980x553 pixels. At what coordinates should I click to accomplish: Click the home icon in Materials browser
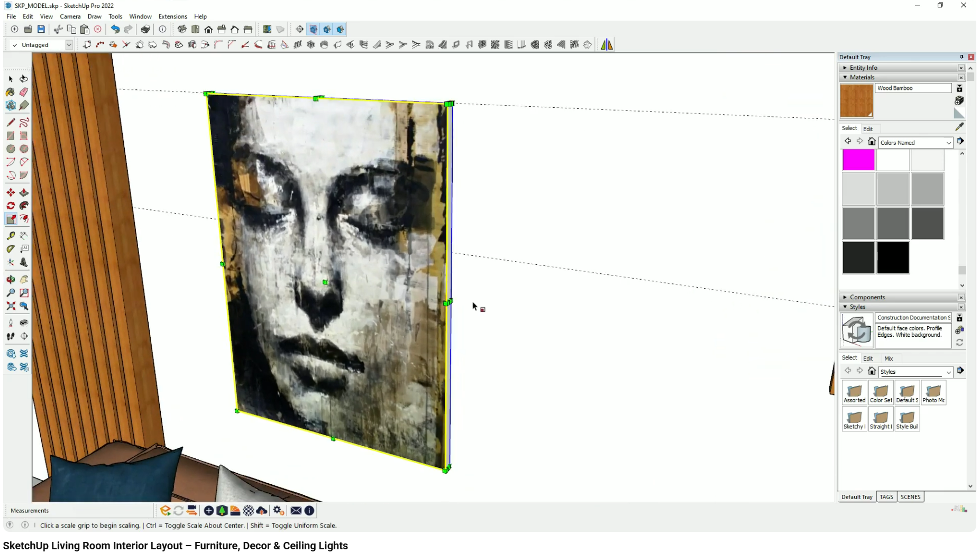click(872, 142)
